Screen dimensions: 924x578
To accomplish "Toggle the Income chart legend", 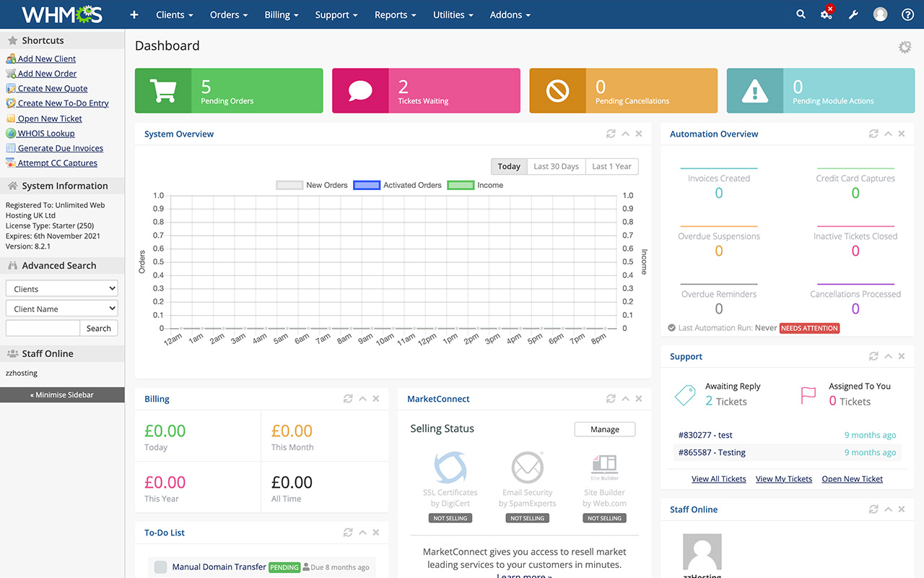I will point(475,186).
